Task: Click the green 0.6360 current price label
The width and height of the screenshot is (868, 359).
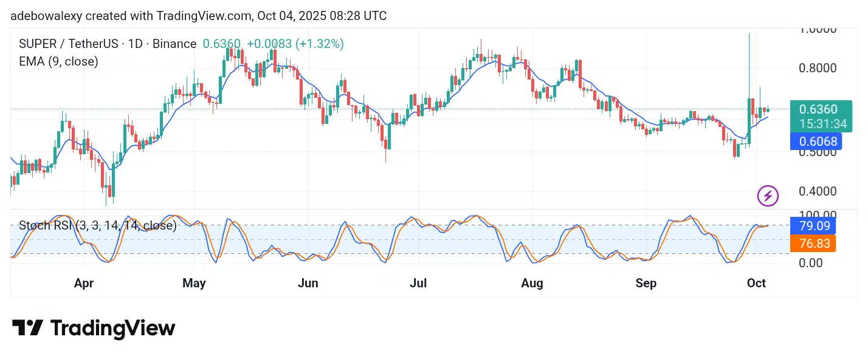Action: 818,109
